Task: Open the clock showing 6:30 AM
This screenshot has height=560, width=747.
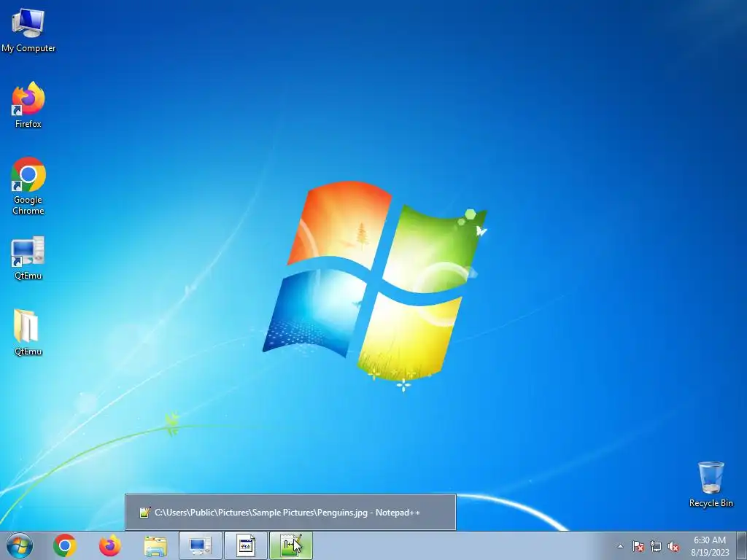Action: pyautogui.click(x=710, y=546)
